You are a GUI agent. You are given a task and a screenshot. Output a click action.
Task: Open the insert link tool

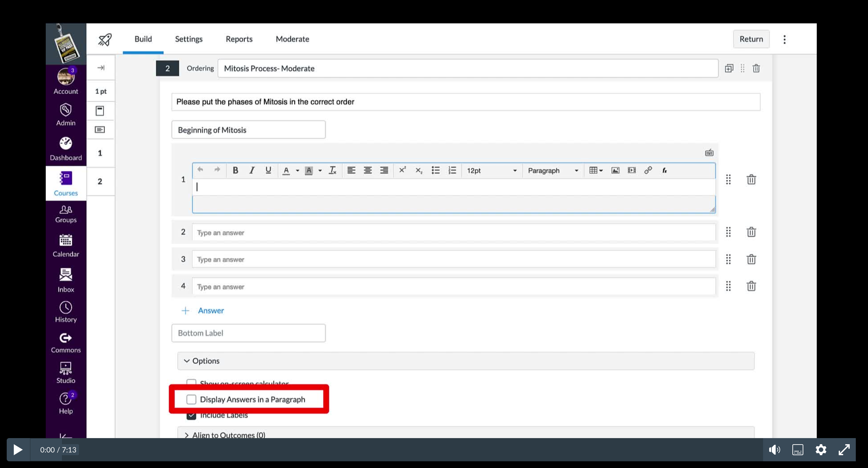pos(647,170)
